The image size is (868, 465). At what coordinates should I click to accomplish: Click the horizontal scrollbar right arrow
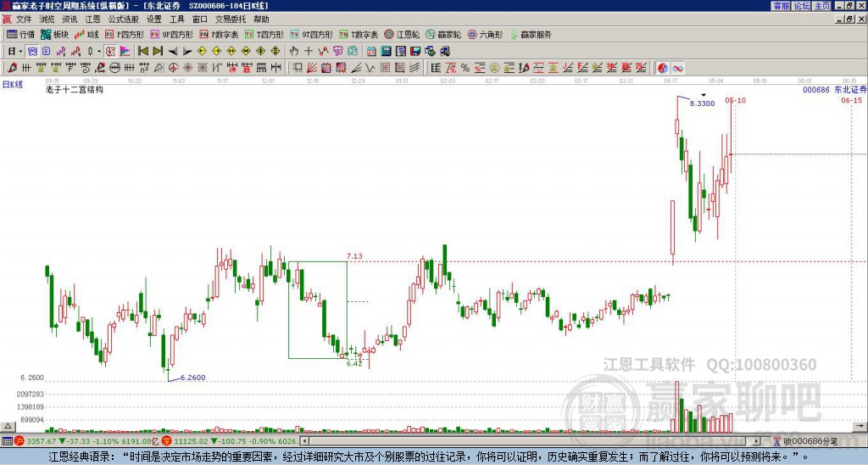point(756,441)
